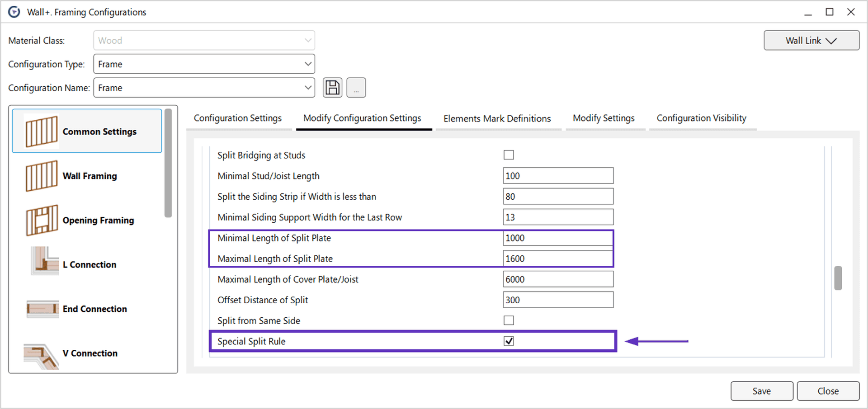Select Wall Framing label in sidebar

coord(90,176)
